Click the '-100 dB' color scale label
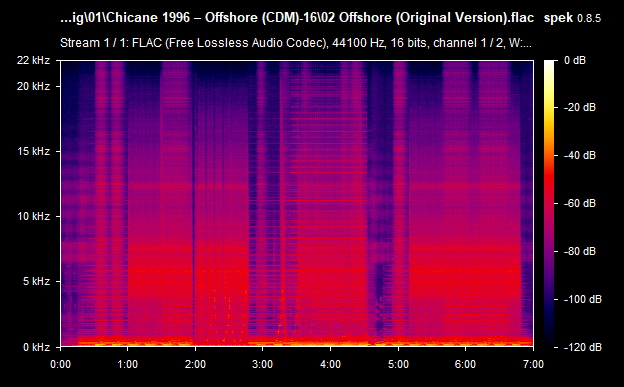The width and height of the screenshot is (624, 387). [583, 299]
